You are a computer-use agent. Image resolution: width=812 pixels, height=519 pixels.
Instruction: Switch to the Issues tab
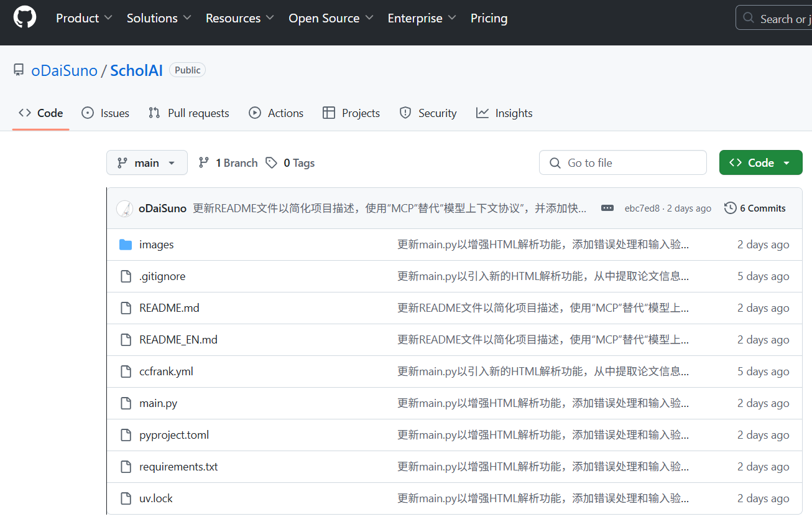pos(106,113)
